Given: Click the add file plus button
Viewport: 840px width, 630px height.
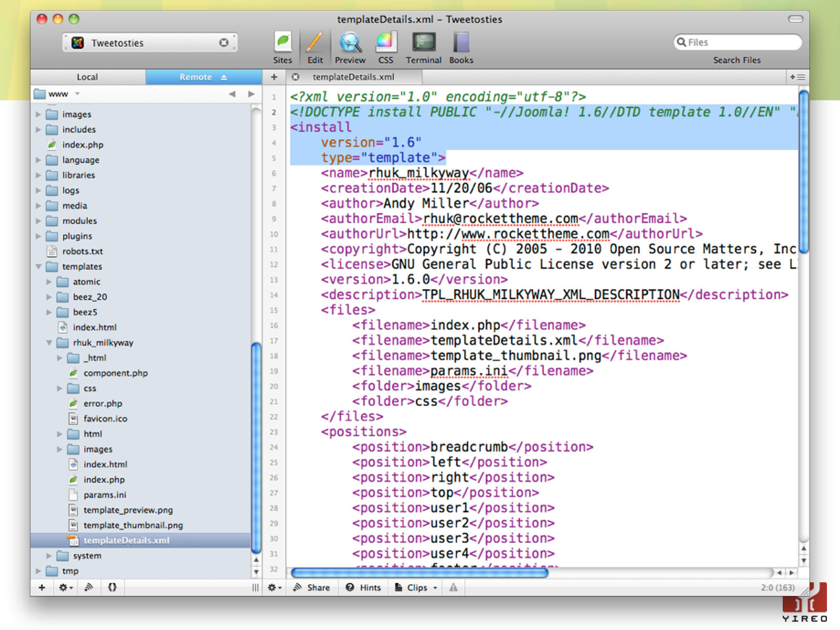Looking at the screenshot, I should pyautogui.click(x=42, y=587).
